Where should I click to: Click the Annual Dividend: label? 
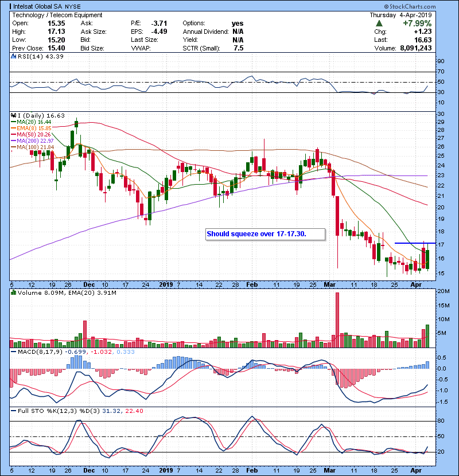point(205,32)
